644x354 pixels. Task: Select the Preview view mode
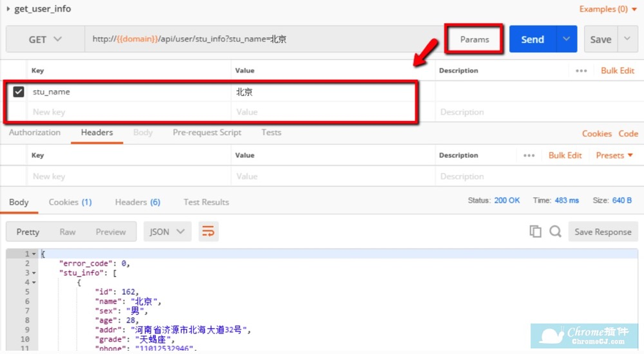point(111,232)
